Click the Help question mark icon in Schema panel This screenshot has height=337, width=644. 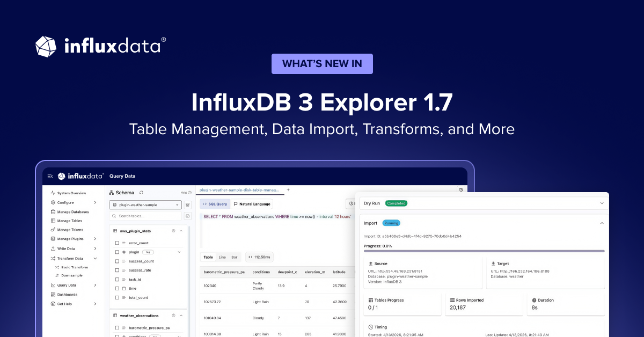click(190, 192)
